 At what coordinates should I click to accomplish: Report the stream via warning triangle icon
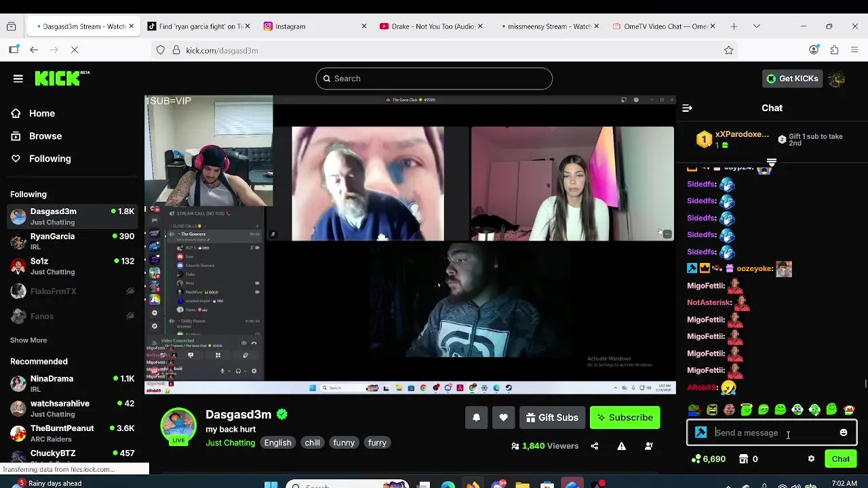(x=621, y=446)
